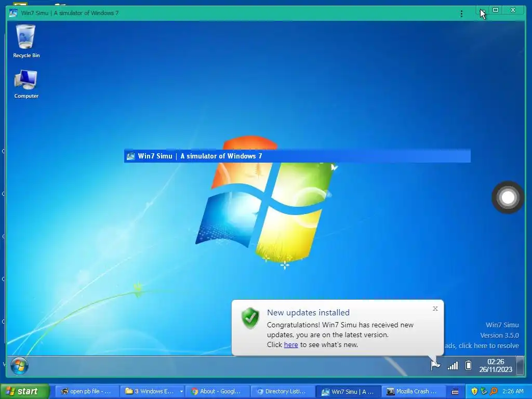Check the battery icon in Win7 tray

coord(468,365)
